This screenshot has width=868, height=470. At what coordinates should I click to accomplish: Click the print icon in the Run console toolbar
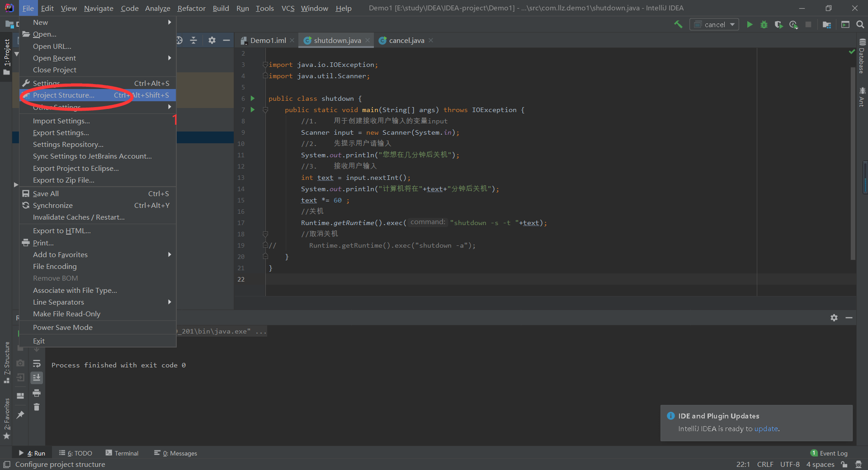(x=37, y=393)
